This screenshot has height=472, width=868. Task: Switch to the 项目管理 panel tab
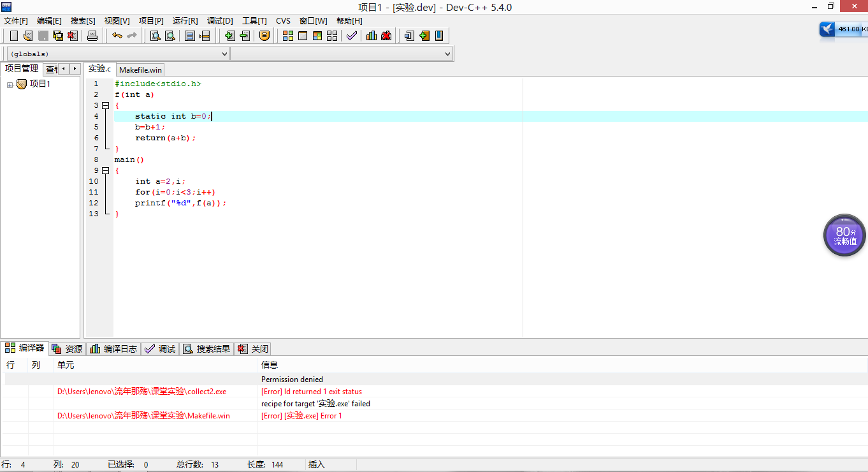pyautogui.click(x=22, y=69)
